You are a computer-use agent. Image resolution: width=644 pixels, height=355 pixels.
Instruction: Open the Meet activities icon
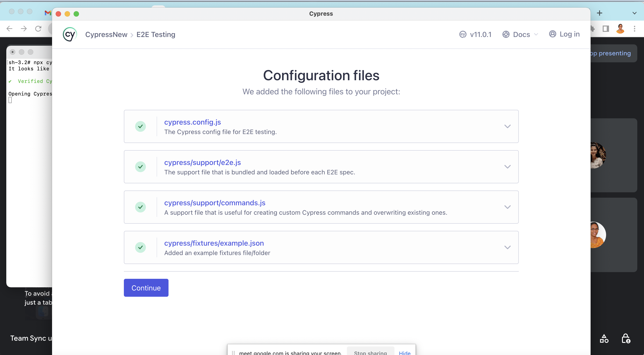604,339
